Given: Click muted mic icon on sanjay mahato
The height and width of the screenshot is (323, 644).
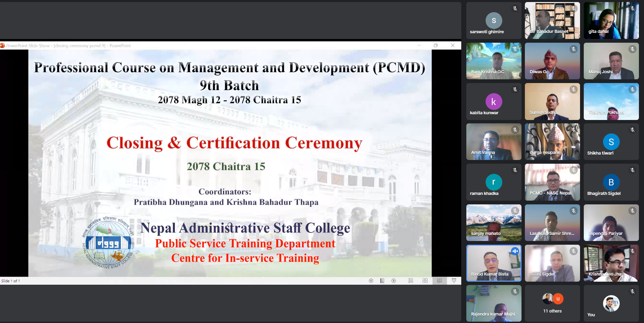Looking at the screenshot, I should (515, 211).
